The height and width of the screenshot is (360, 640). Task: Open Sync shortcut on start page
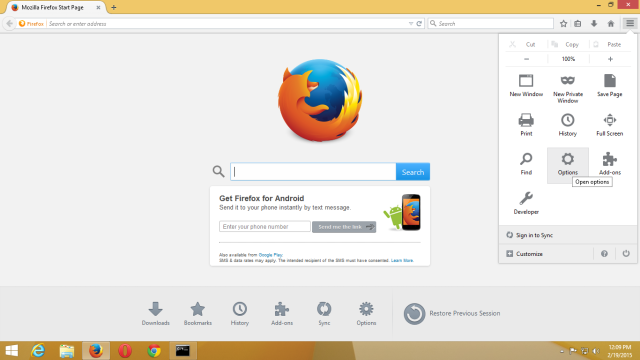tap(324, 313)
